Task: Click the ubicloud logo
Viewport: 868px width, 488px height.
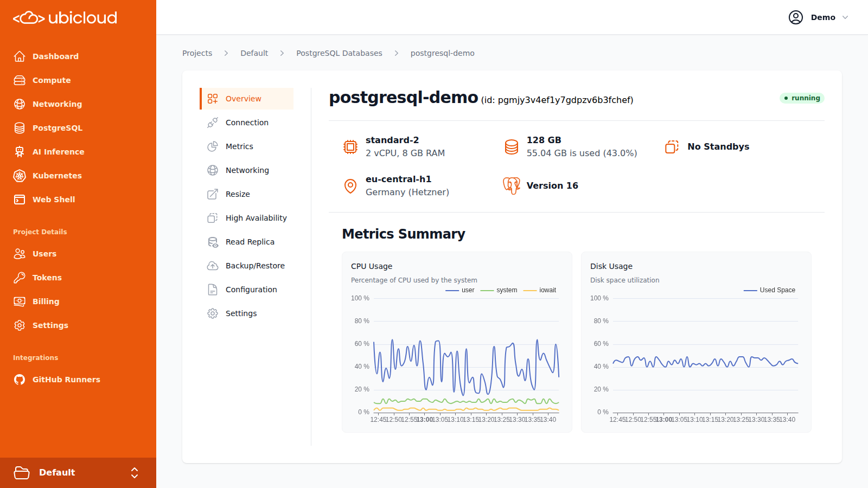Action: pos(65,18)
